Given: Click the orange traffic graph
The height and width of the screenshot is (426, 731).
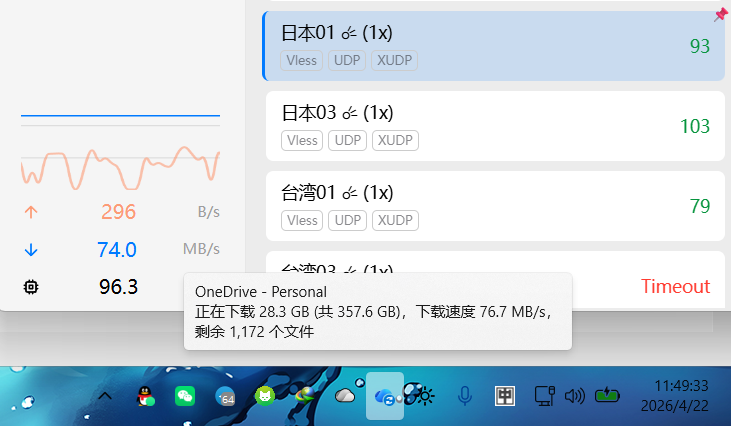Looking at the screenshot, I should (x=120, y=168).
